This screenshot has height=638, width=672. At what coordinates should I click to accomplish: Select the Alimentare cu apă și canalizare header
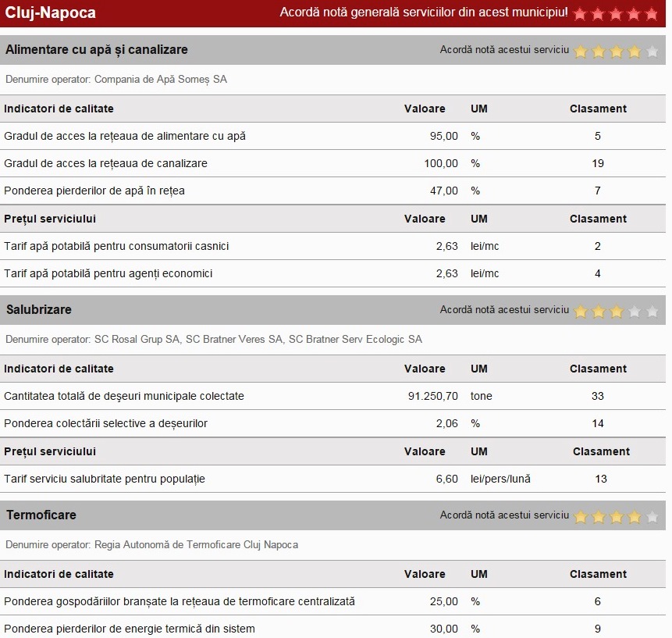[97, 50]
